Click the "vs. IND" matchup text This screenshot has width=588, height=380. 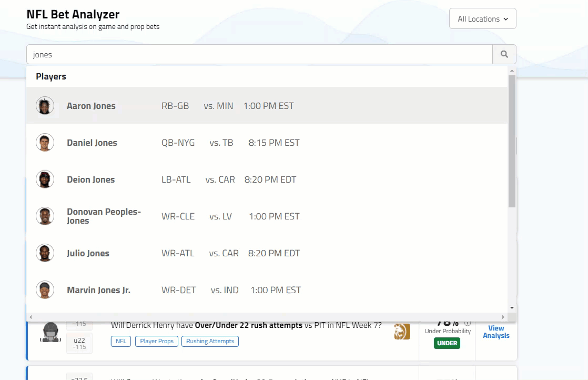click(x=225, y=289)
